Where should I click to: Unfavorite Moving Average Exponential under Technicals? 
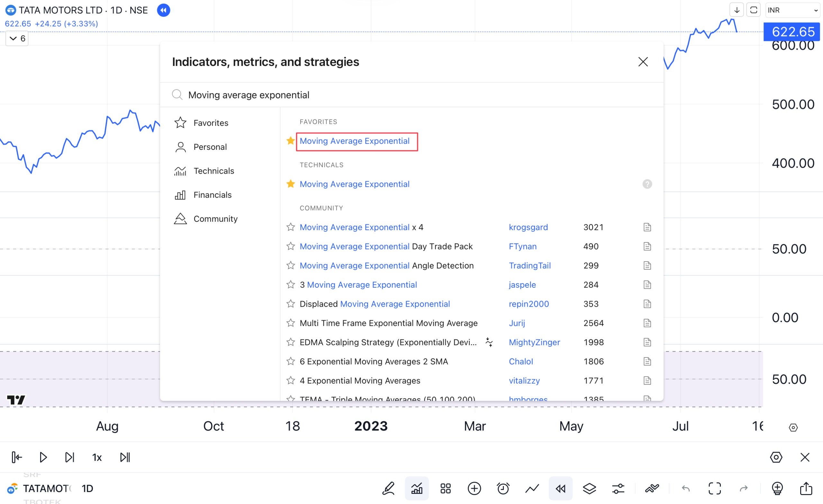[291, 184]
